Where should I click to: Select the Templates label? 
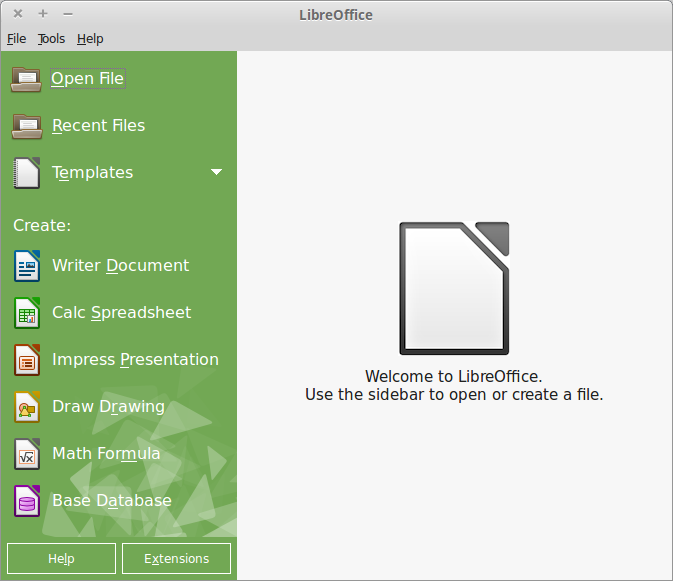tap(92, 172)
